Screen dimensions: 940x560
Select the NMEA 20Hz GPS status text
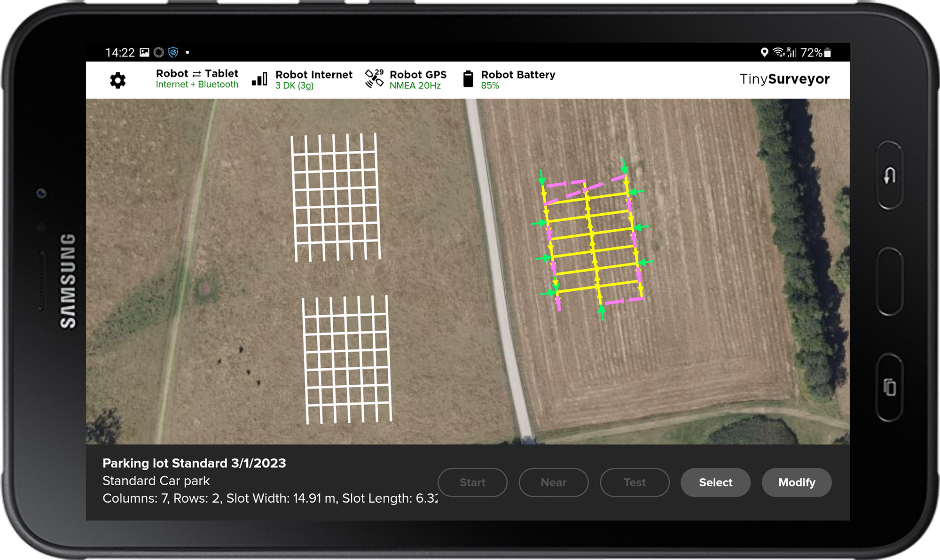(x=415, y=86)
